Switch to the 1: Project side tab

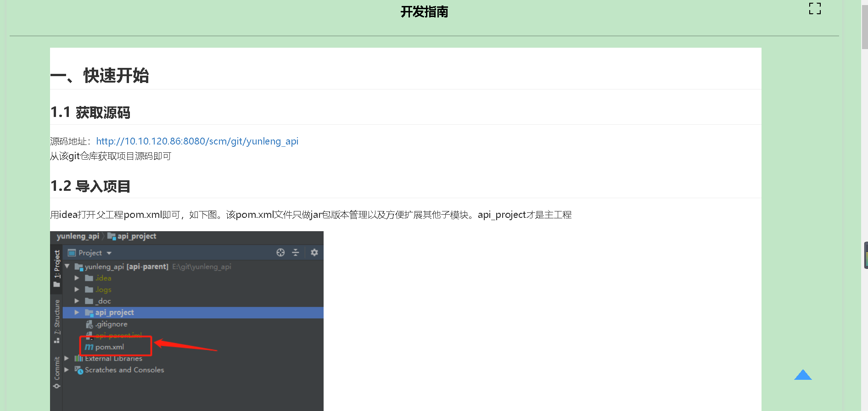point(57,268)
